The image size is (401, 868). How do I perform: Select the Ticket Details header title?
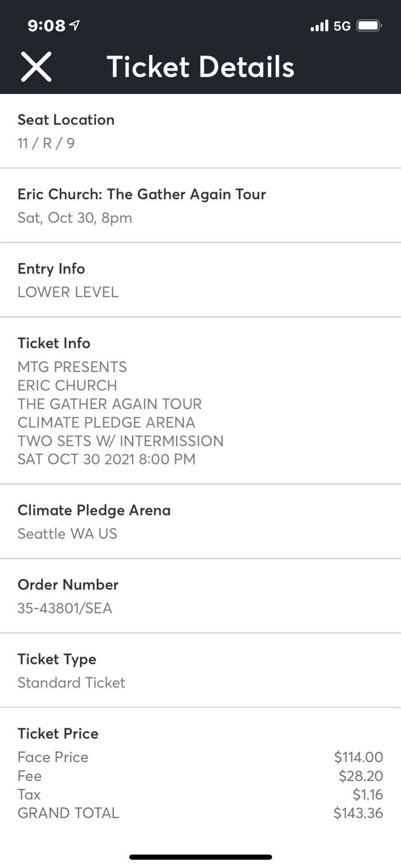200,67
